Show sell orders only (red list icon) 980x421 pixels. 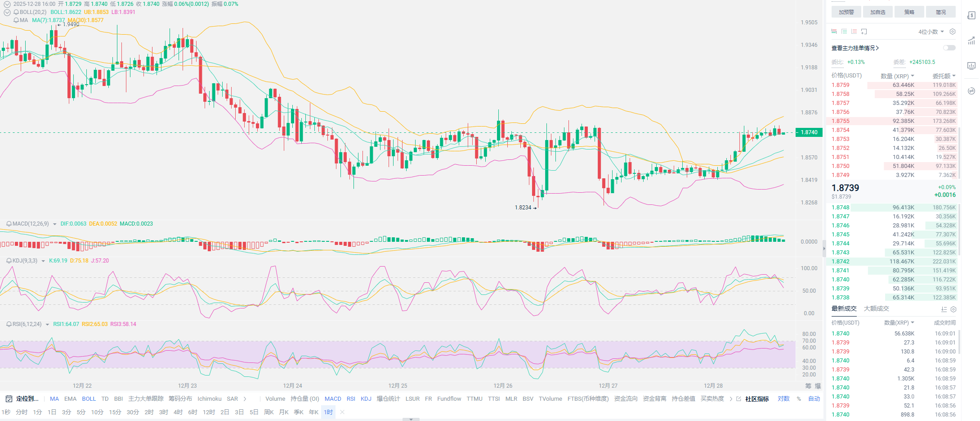(854, 32)
